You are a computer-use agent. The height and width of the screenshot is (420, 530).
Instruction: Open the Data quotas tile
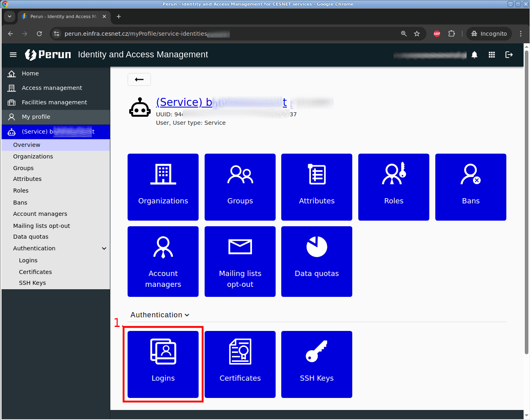pos(317,262)
